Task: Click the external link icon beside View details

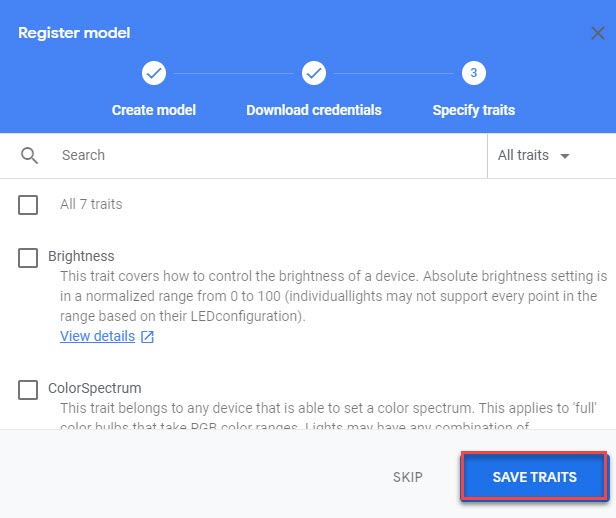Action: pos(147,337)
